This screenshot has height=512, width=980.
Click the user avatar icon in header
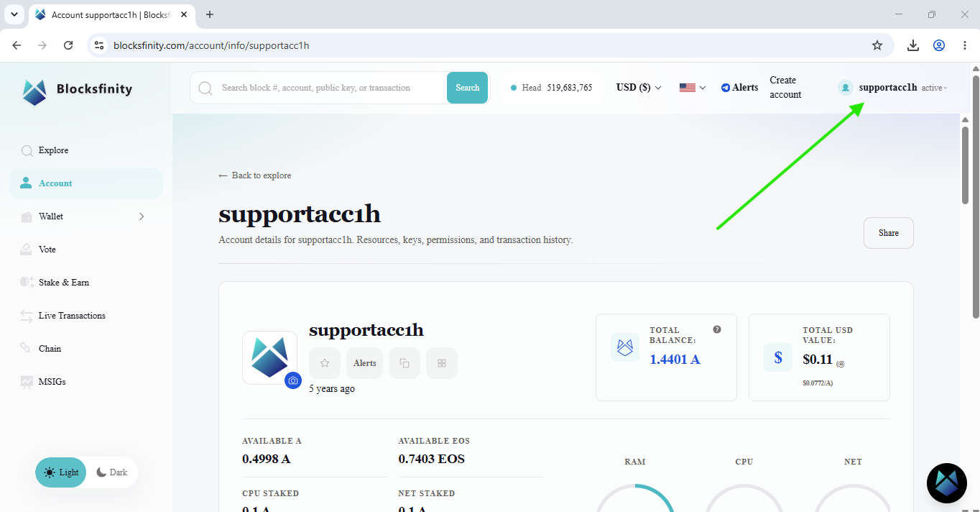846,88
